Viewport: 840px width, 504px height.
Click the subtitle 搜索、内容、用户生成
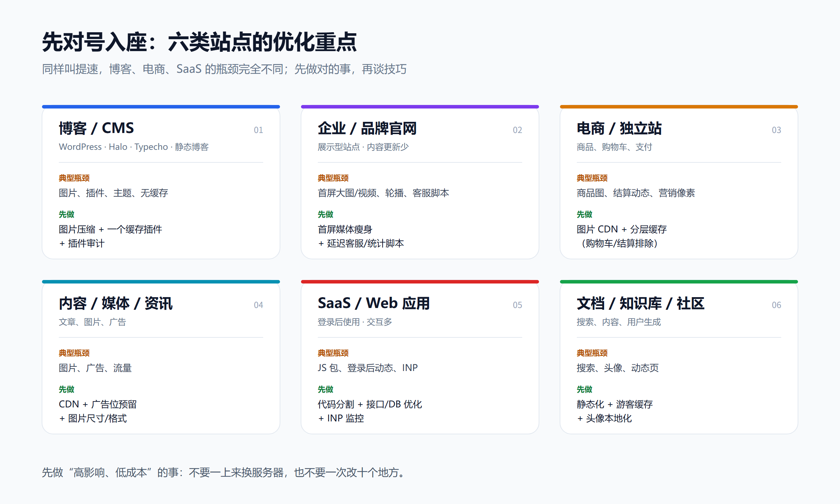tap(619, 322)
